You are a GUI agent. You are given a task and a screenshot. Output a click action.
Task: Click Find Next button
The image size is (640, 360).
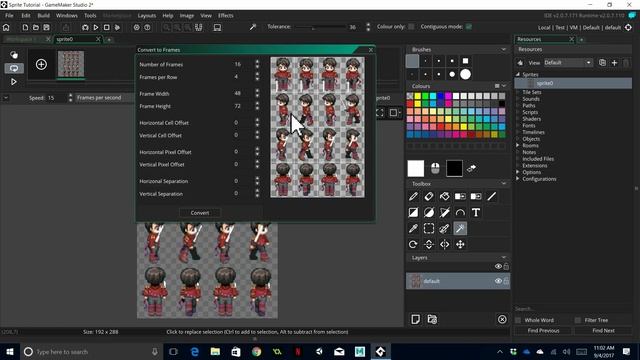[603, 331]
